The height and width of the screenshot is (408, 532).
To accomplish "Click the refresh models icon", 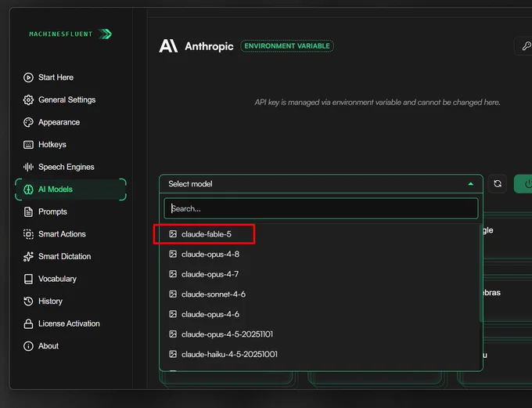I will point(498,184).
